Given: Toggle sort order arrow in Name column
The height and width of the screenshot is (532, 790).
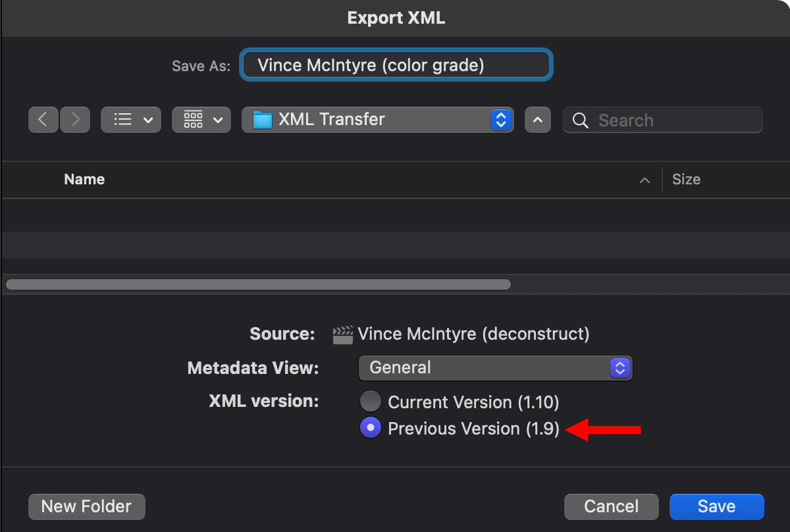Looking at the screenshot, I should tap(645, 180).
